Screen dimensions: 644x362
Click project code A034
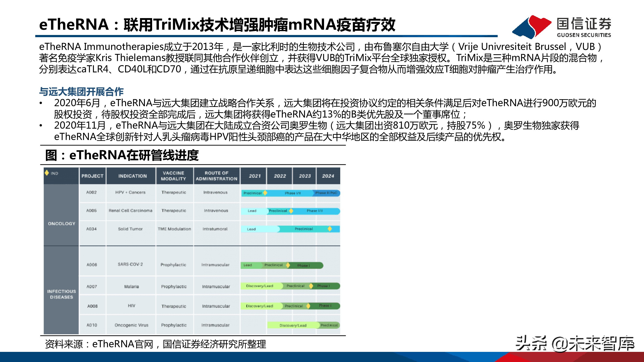[x=92, y=229]
